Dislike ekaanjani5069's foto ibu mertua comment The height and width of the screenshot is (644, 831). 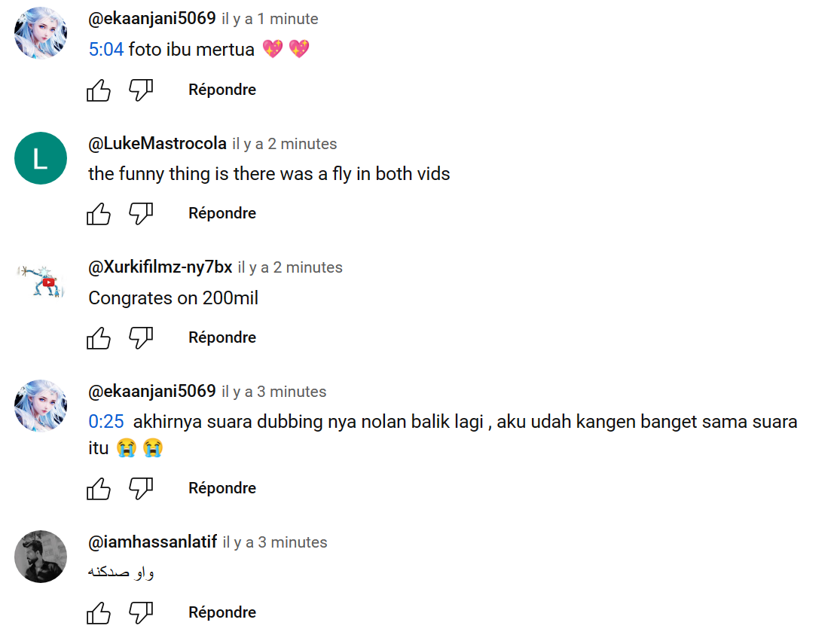[x=141, y=90]
